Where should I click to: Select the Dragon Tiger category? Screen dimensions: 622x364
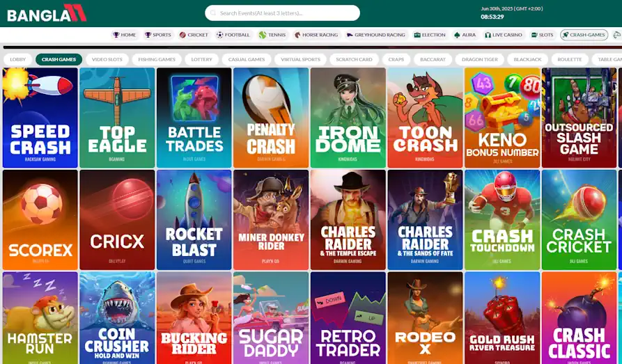480,59
